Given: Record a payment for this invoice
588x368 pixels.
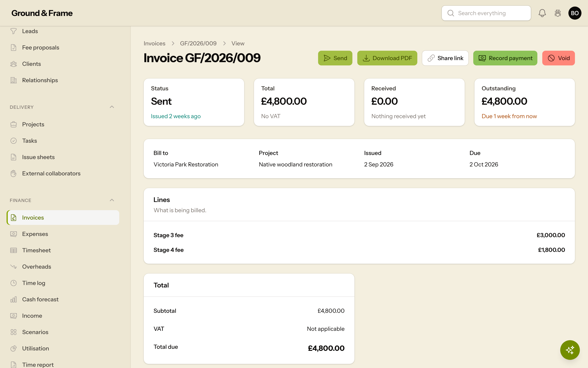Looking at the screenshot, I should 505,58.
